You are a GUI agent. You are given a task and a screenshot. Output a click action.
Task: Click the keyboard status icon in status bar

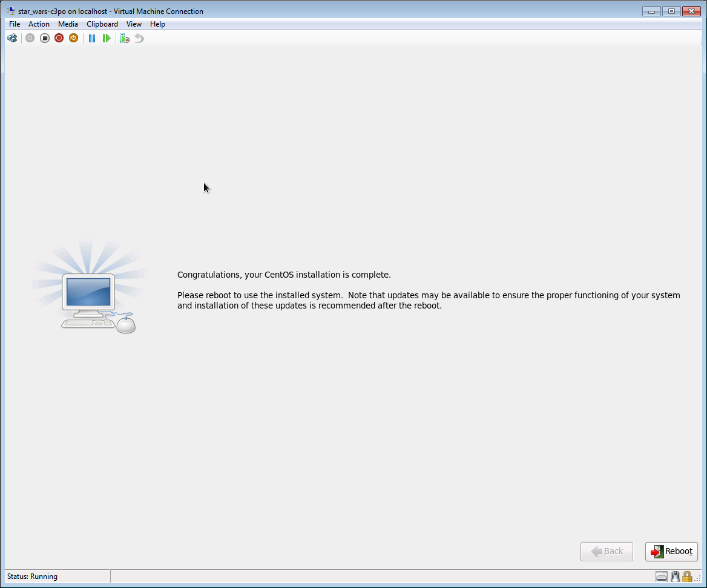tap(662, 577)
